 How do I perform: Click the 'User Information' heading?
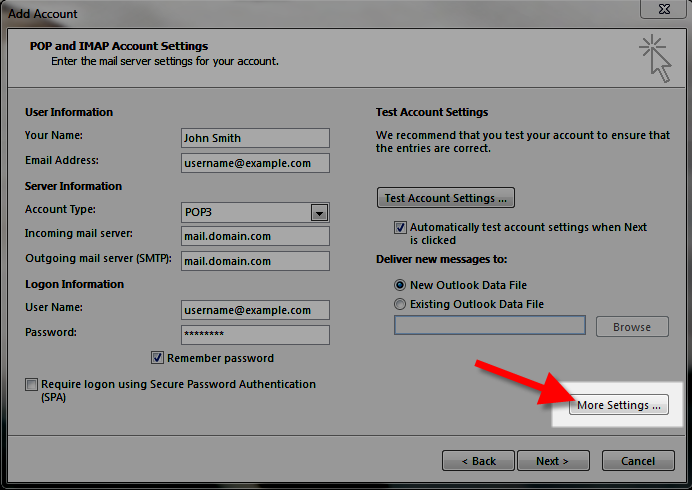(69, 112)
